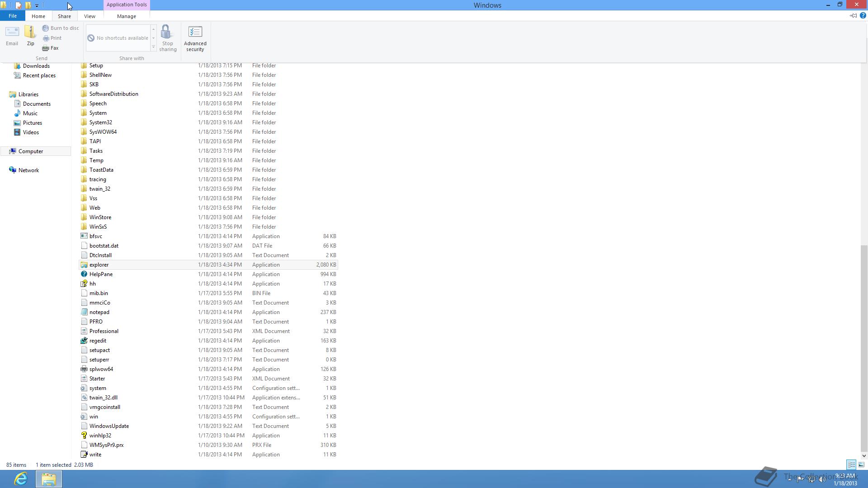This screenshot has height=488, width=868.
Task: Select the twain_32.dll file icon
Action: click(x=84, y=398)
